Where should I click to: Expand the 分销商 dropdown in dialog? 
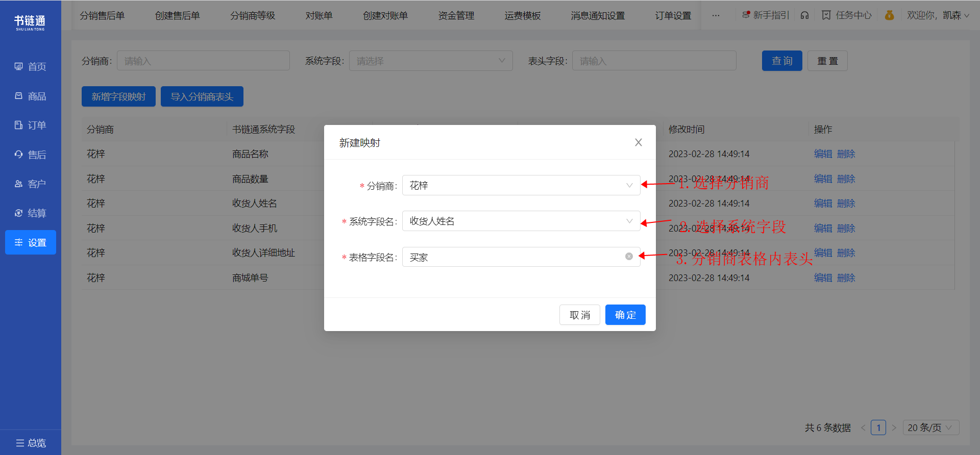point(521,185)
